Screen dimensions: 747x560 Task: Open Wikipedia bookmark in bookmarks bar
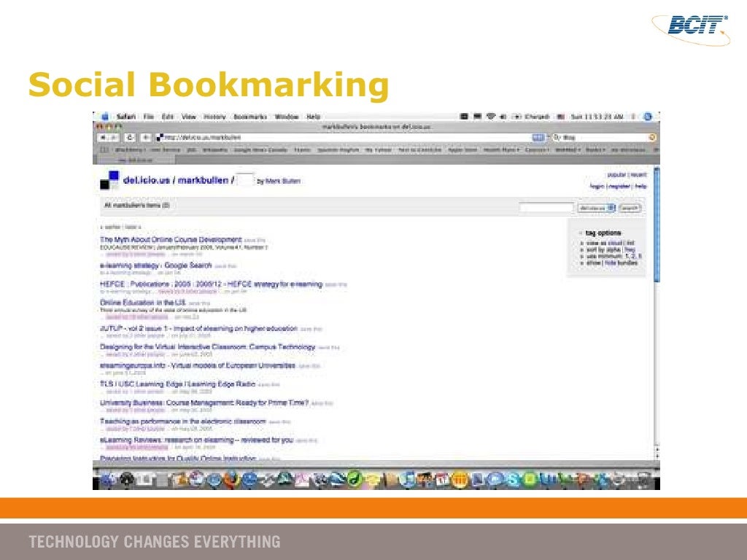coord(215,149)
